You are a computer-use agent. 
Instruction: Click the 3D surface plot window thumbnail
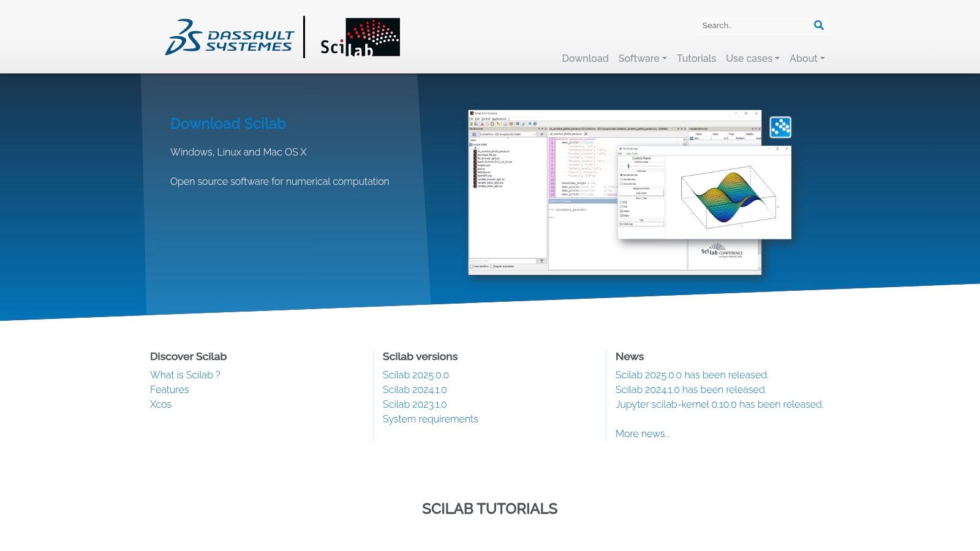coord(704,192)
